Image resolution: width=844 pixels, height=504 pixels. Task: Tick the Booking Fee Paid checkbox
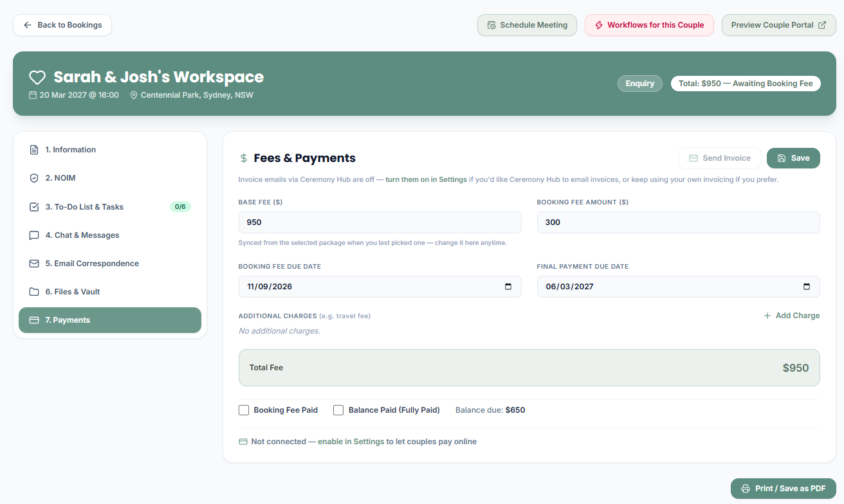pos(244,410)
